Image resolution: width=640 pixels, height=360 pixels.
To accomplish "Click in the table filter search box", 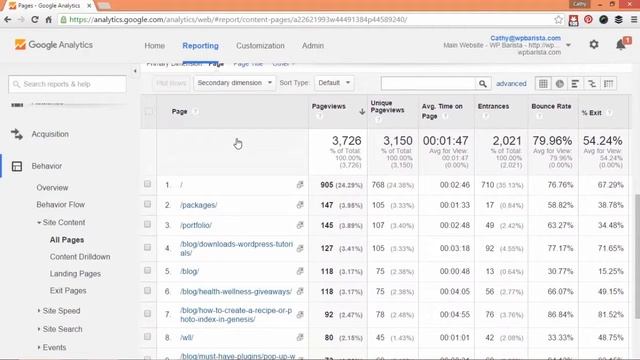I will pyautogui.click(x=428, y=84).
